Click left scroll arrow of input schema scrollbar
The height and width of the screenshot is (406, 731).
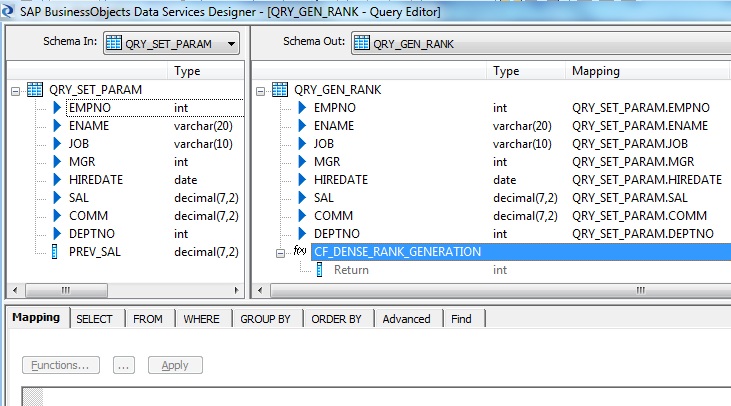[15, 290]
